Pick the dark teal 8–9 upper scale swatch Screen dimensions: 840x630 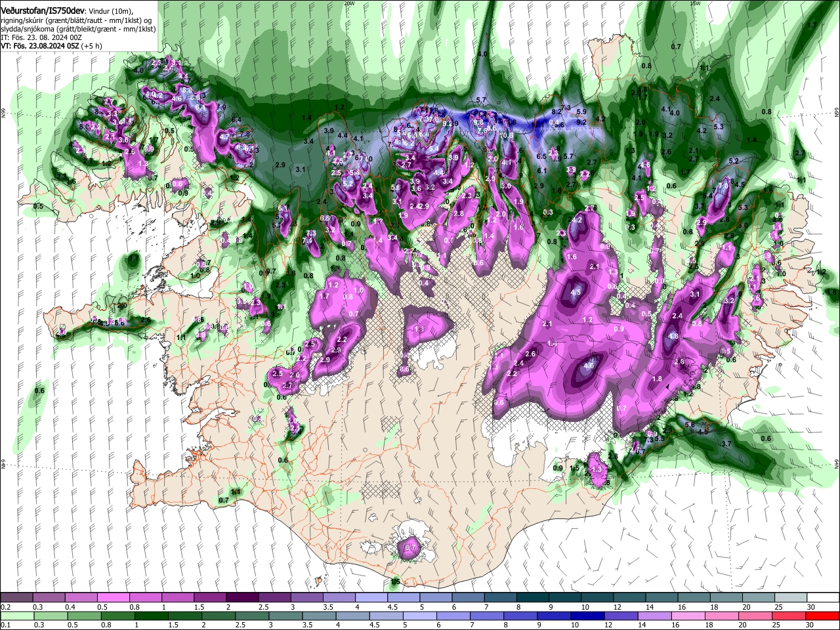click(532, 598)
